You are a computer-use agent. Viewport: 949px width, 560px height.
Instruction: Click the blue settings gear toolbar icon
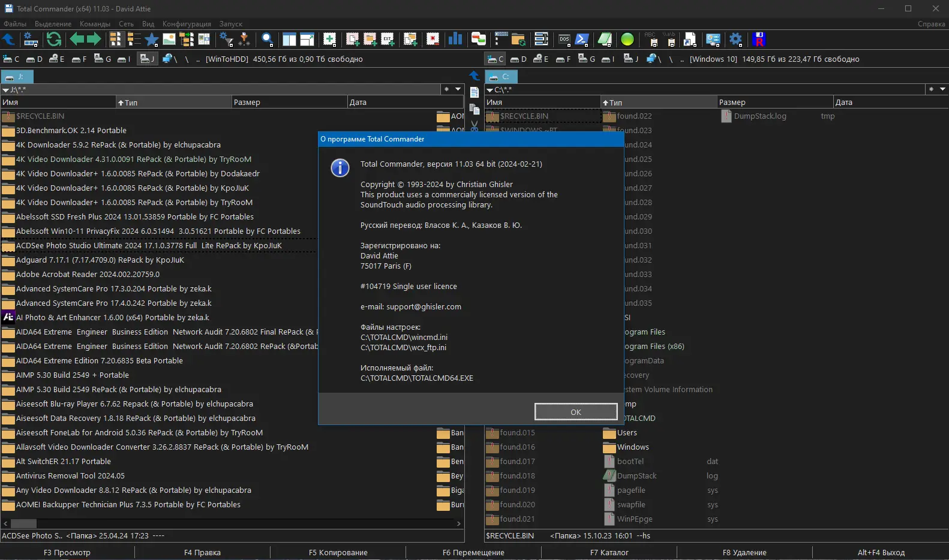tap(735, 40)
